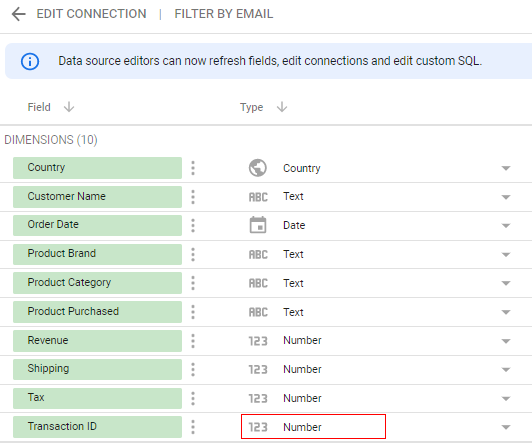
Task: Expand type dropdown for Country field
Action: tap(506, 168)
